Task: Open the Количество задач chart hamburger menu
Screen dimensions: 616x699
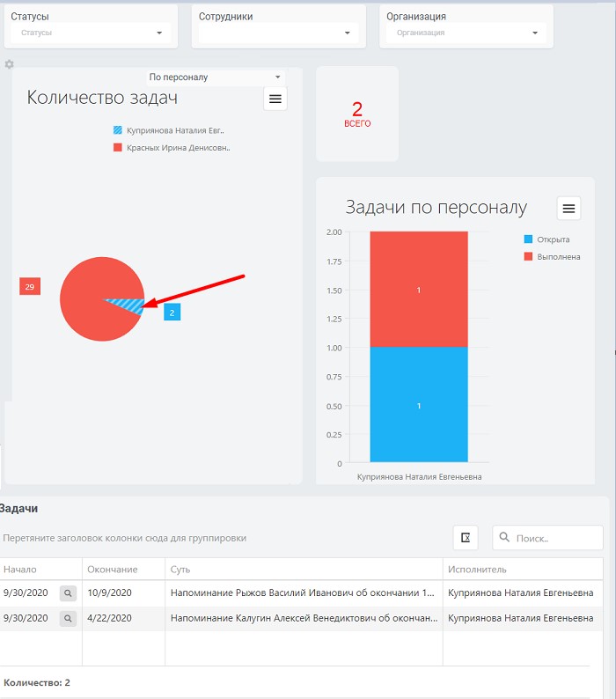Action: tap(275, 99)
